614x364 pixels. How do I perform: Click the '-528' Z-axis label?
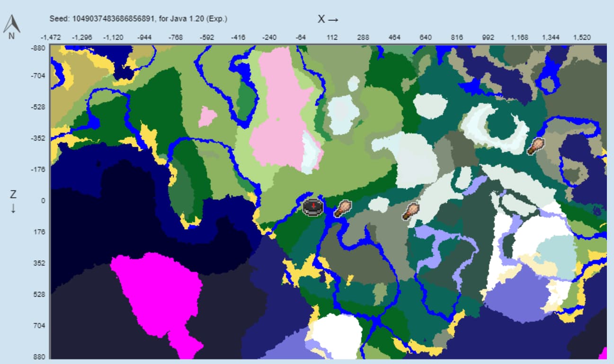click(38, 107)
